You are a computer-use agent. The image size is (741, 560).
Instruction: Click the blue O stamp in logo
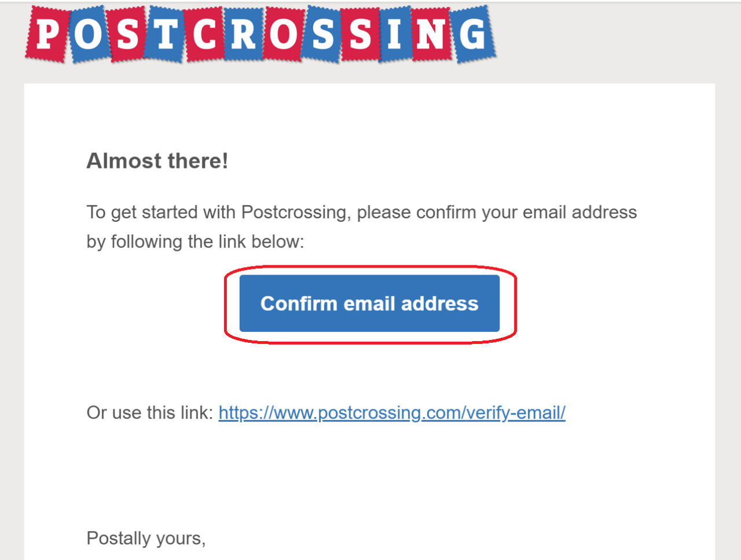tap(87, 34)
